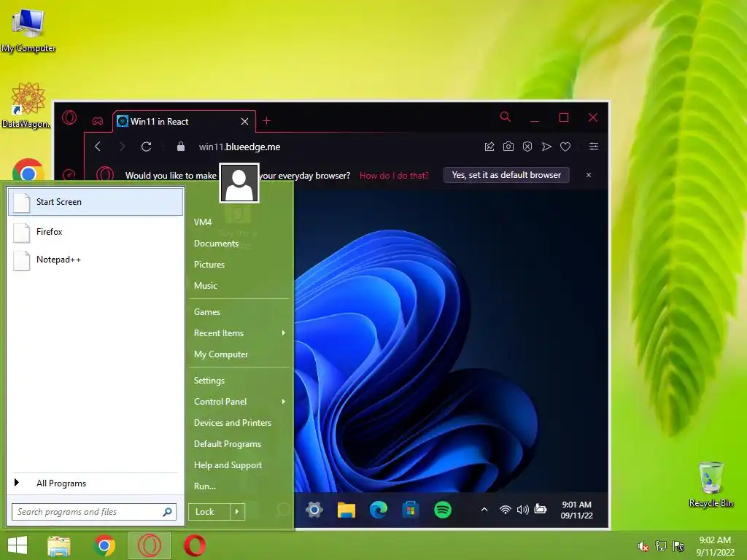Click the Opera GX taskbar button
Viewport: 747px width, 560px height.
tap(149, 545)
